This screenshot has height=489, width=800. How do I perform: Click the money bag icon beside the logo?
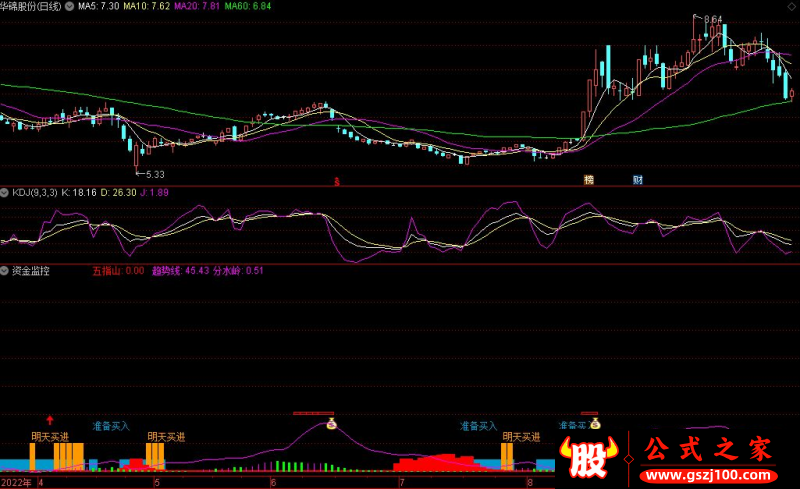[x=595, y=423]
